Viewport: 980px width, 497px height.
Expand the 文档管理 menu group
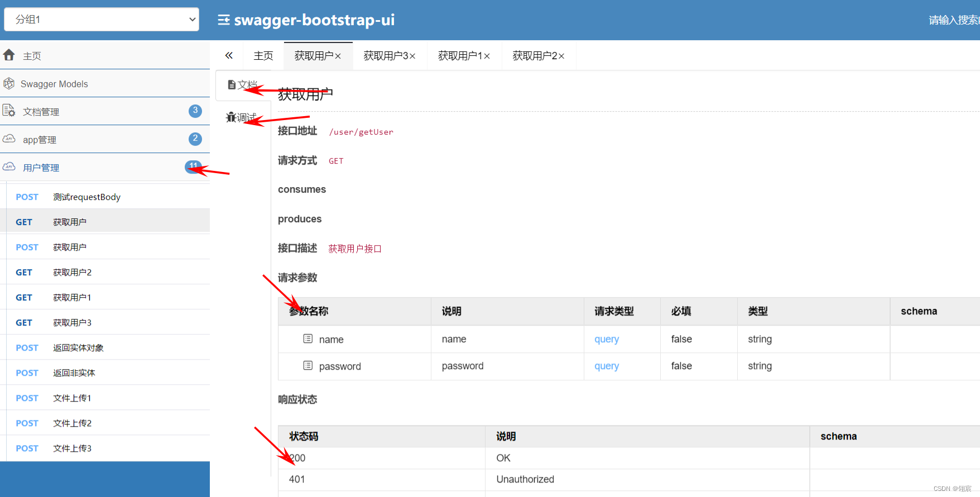point(105,111)
